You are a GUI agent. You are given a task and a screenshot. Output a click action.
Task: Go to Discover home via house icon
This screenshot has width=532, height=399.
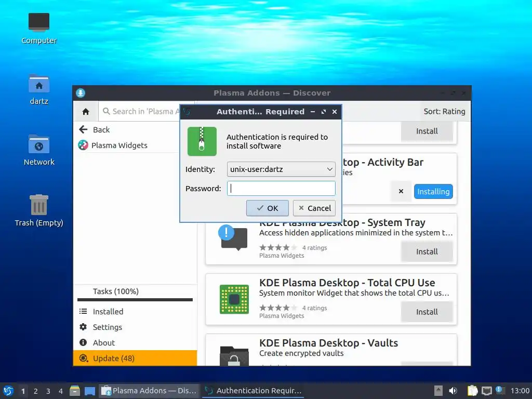coord(86,111)
